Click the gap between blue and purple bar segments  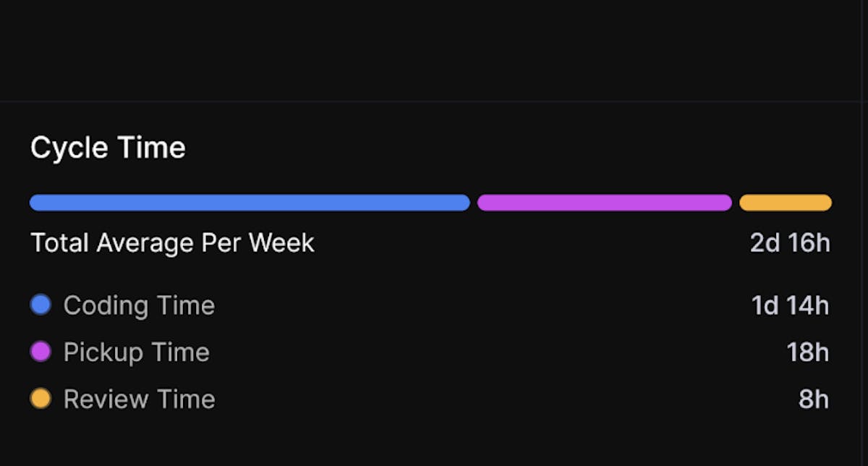(474, 203)
